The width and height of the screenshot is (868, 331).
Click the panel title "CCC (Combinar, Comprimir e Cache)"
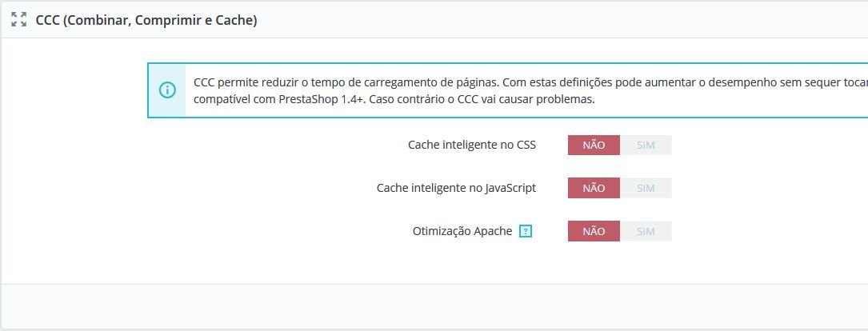tap(146, 20)
